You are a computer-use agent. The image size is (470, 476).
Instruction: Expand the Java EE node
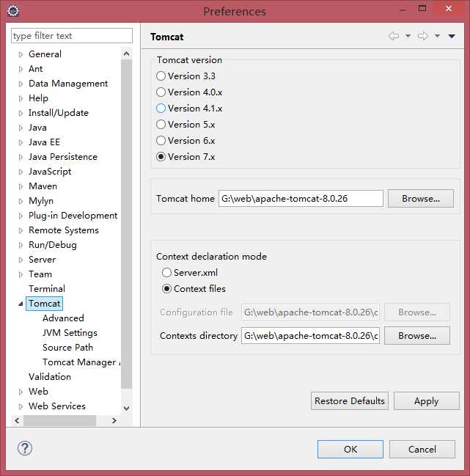tap(21, 142)
